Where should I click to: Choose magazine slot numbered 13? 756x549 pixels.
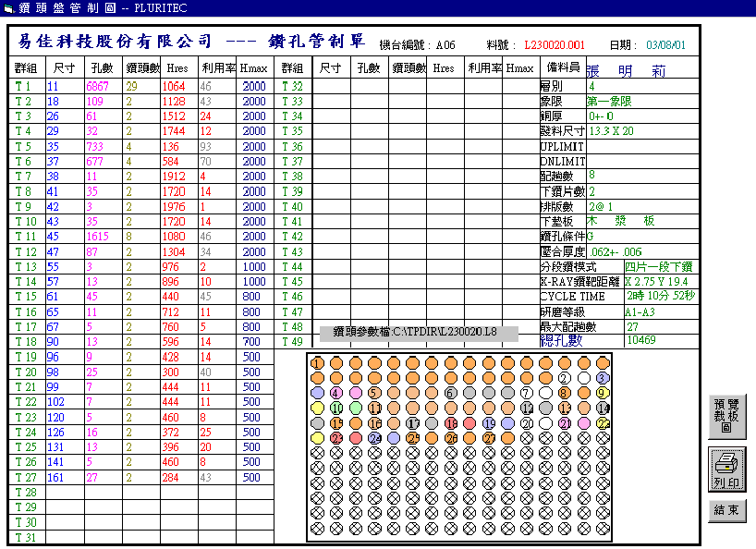click(565, 409)
